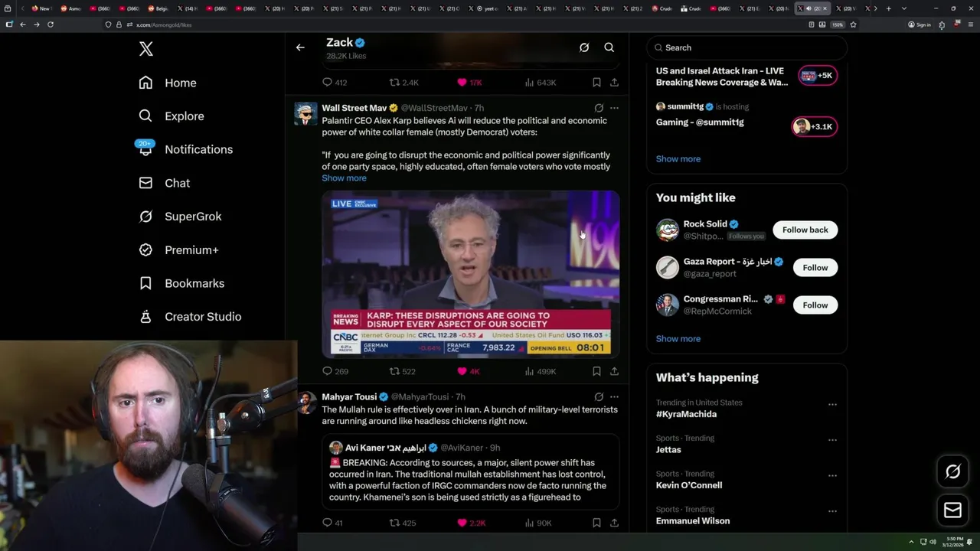Focus the Search input field

(747, 47)
